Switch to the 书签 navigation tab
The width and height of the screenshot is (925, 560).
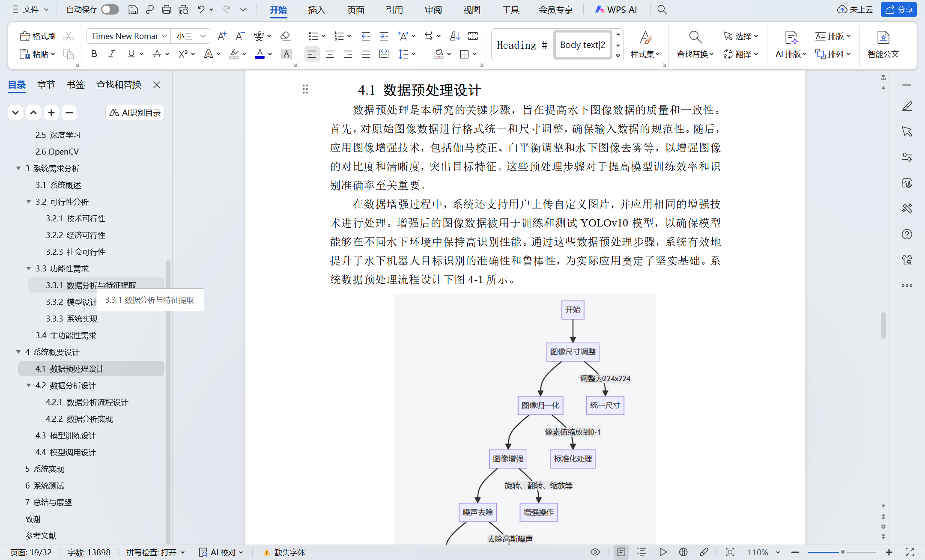click(76, 85)
